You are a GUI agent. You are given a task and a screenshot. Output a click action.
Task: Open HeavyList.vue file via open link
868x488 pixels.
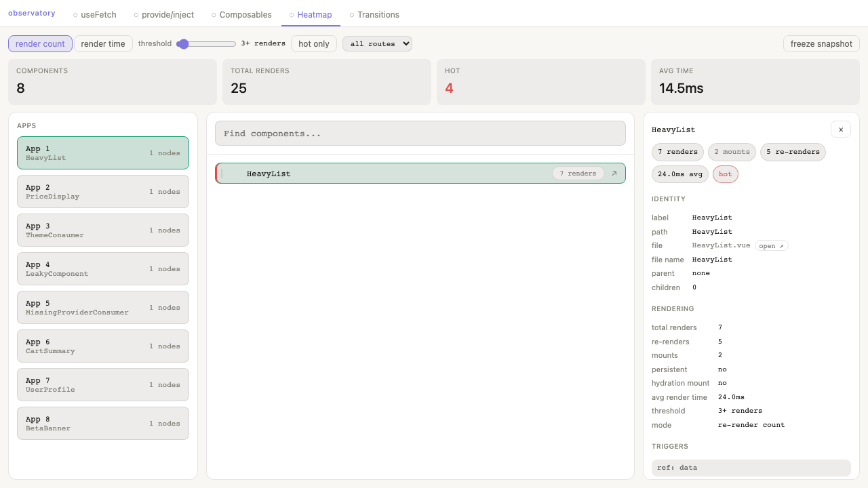(771, 246)
